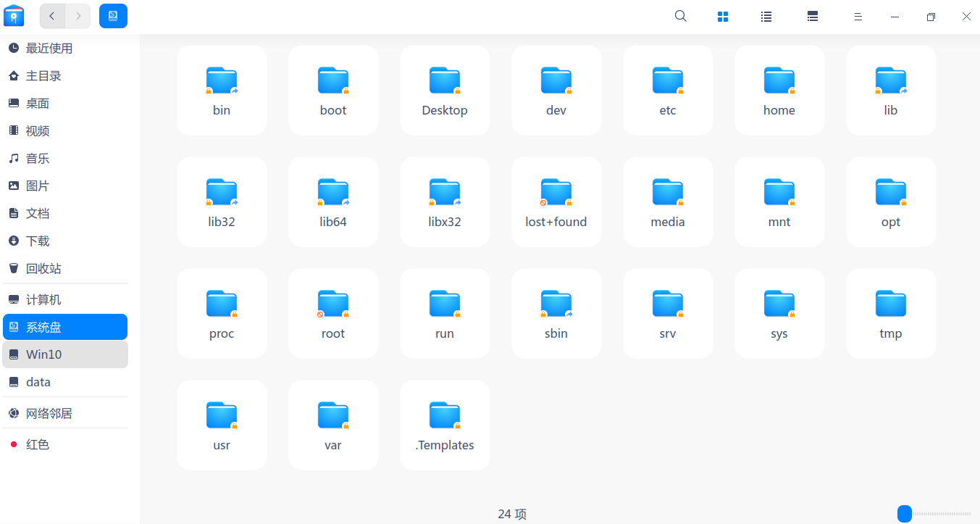The height and width of the screenshot is (524, 980).
Task: Select the Win10 drive
Action: coord(43,354)
